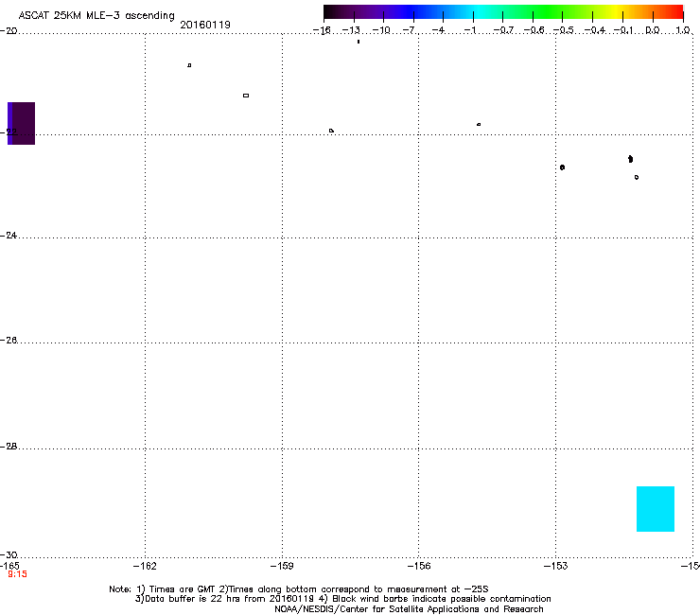This screenshot has width=700, height=615.
Task: Click the NOAA/NESDIS credit line
Action: [x=409, y=609]
